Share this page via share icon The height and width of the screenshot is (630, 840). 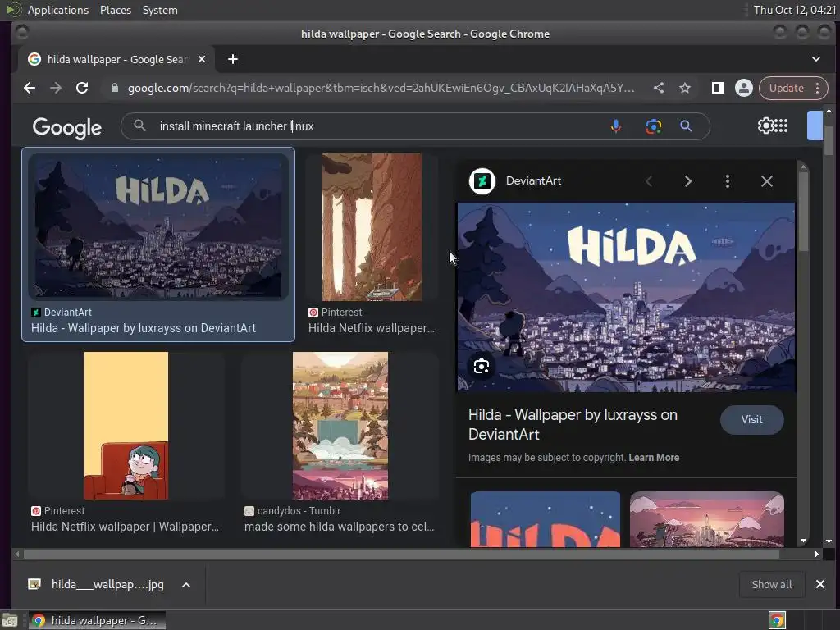coord(659,88)
